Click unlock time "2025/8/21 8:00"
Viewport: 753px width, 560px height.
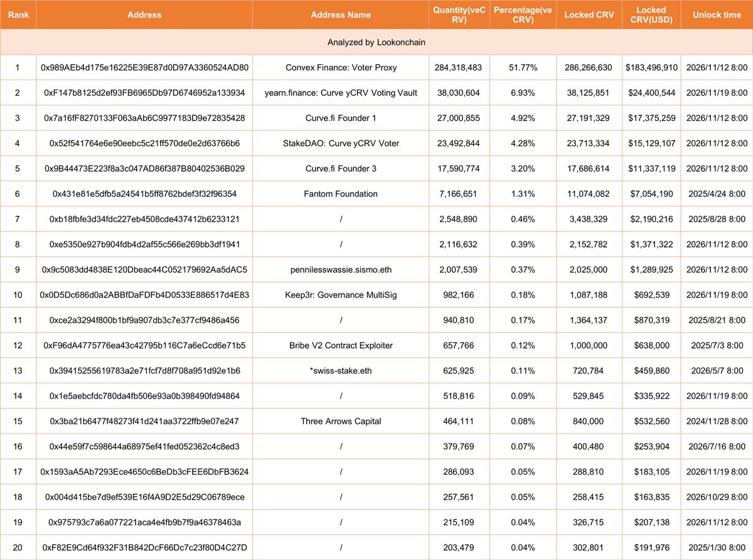coord(717,320)
